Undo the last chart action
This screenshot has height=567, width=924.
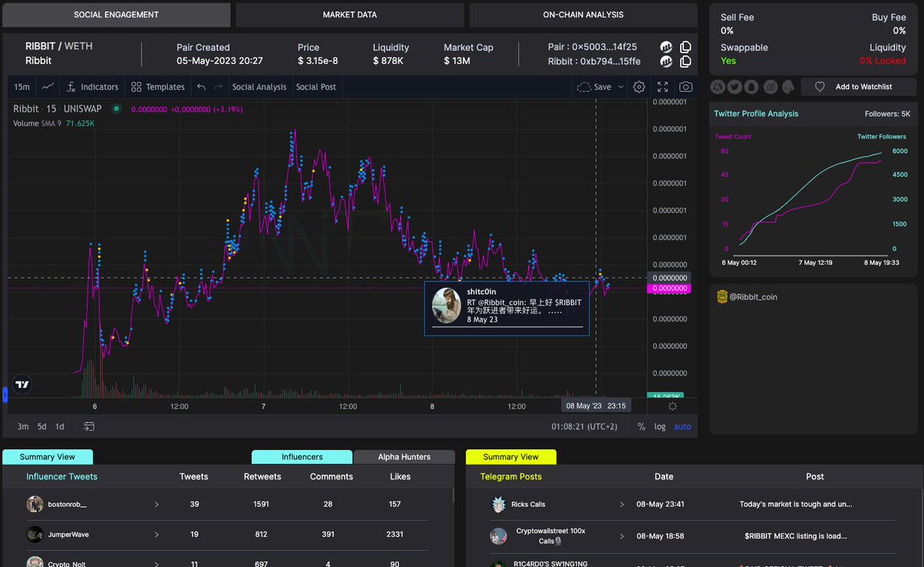pyautogui.click(x=202, y=87)
